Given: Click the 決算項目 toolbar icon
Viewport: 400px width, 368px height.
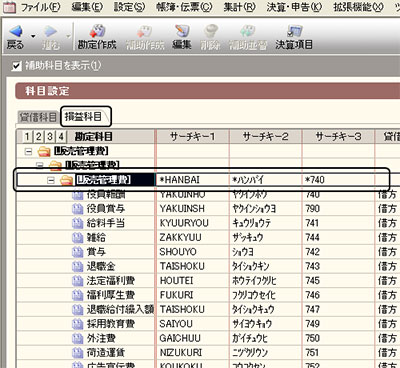Looking at the screenshot, I should (x=294, y=31).
